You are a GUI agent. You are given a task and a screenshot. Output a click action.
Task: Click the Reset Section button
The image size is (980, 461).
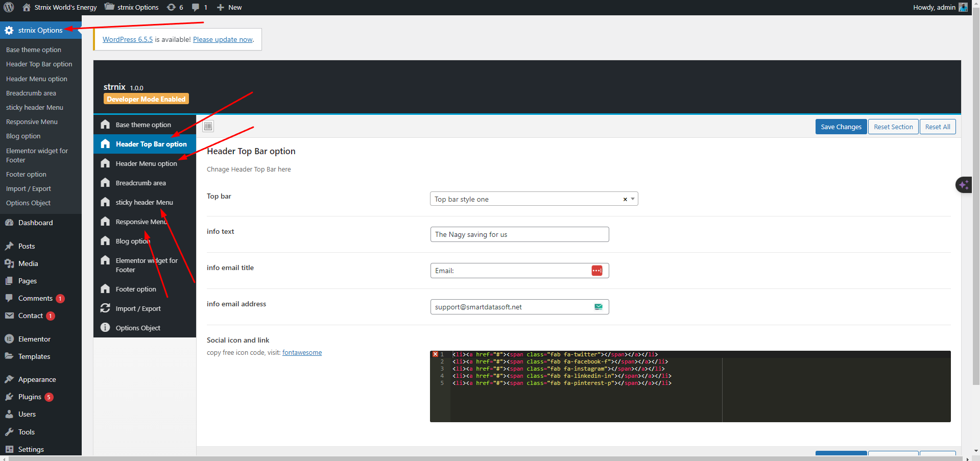(x=893, y=127)
